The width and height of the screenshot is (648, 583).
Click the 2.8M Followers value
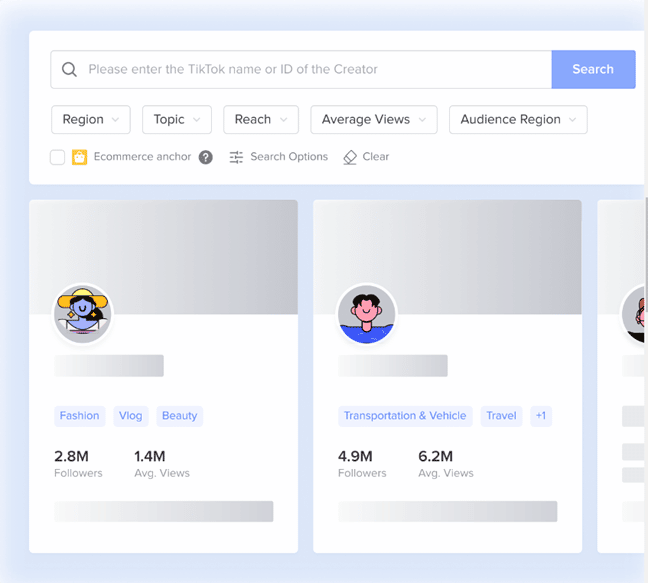coord(71,457)
